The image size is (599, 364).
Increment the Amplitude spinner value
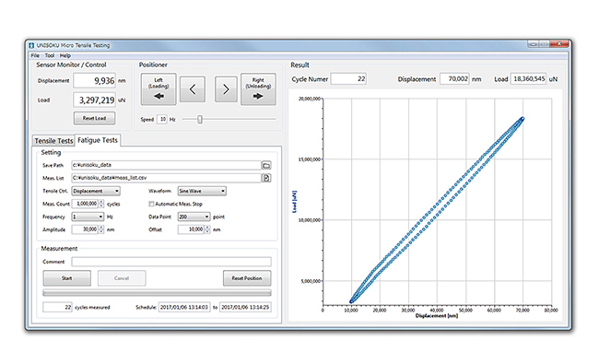pyautogui.click(x=101, y=228)
